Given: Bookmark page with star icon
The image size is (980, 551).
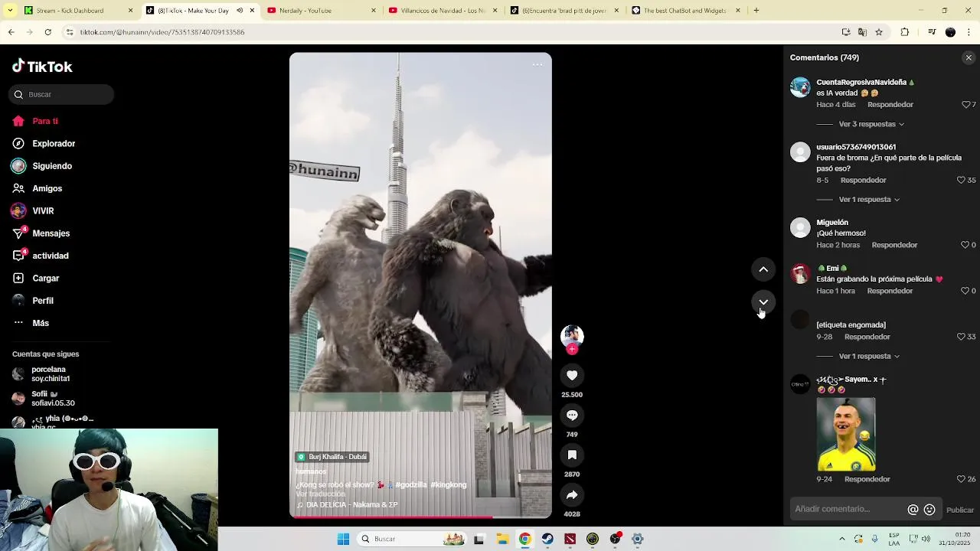Looking at the screenshot, I should tap(879, 32).
